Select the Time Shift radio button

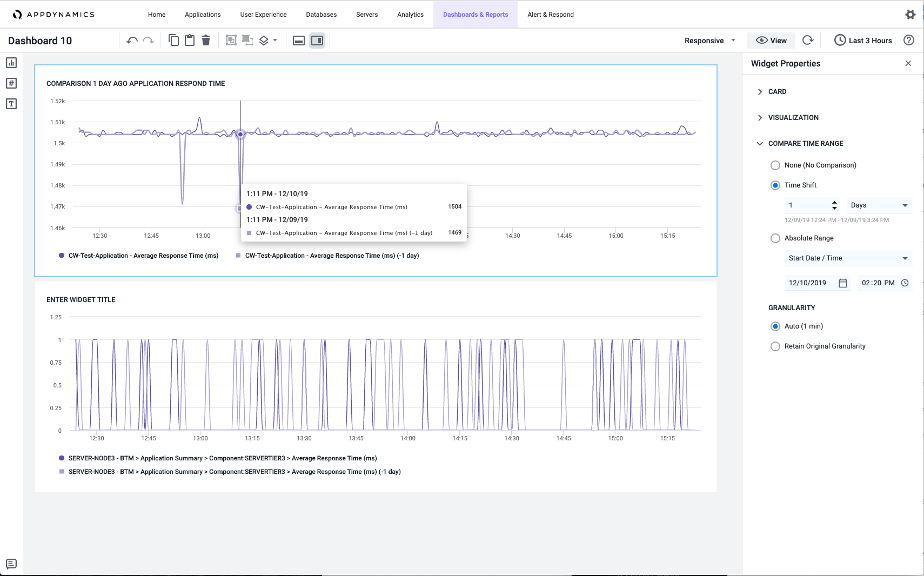tap(775, 185)
